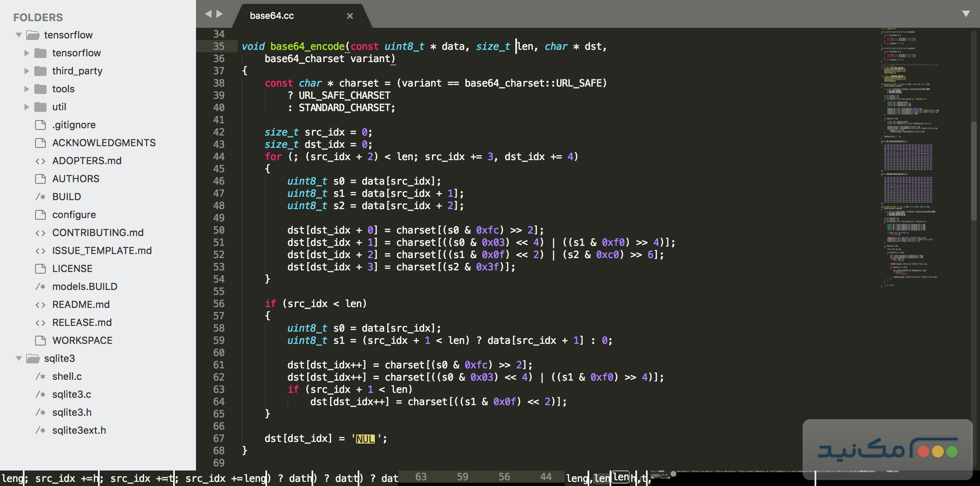Open the WORKSPACE file from the sidebar
The width and height of the screenshot is (980, 486).
82,340
